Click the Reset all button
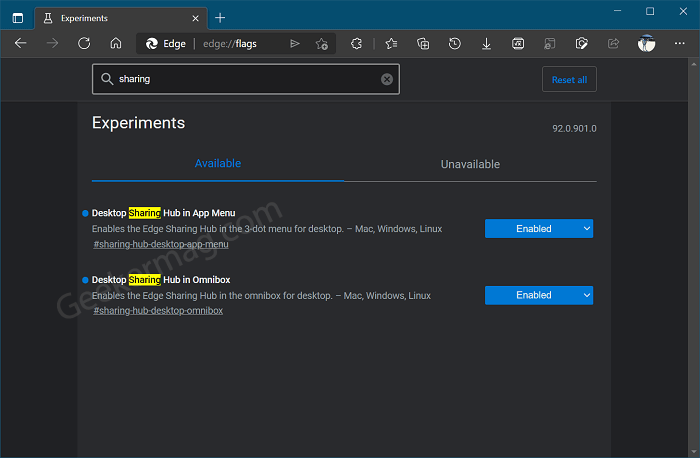Screen dimensions: 700x458 569,79
